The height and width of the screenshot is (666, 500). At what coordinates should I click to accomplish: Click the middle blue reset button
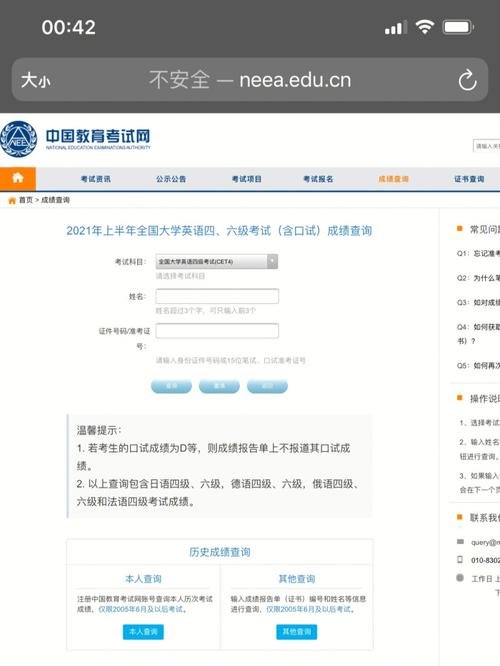219,386
